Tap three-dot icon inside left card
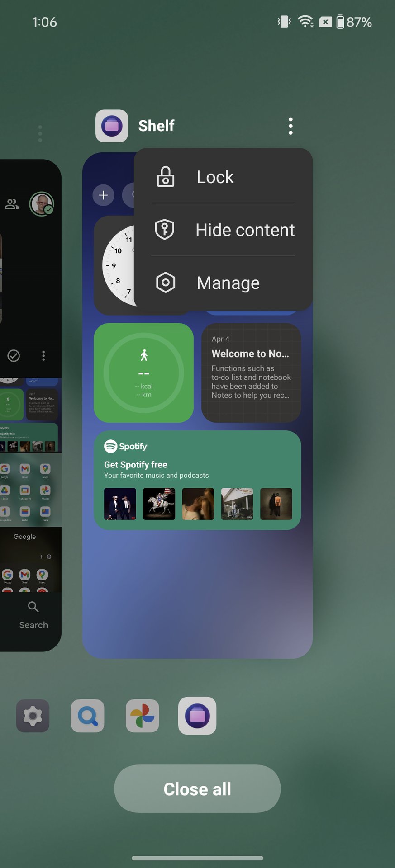 [x=43, y=356]
